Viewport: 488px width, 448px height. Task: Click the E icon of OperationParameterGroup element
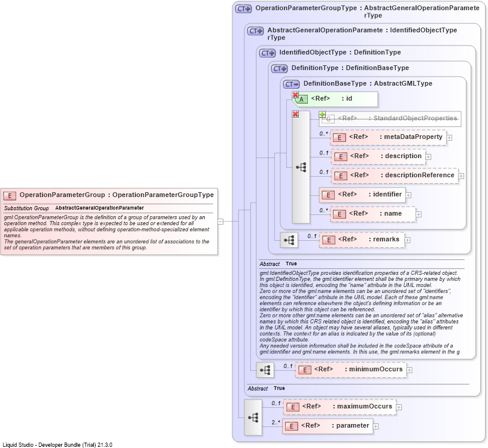click(x=10, y=195)
